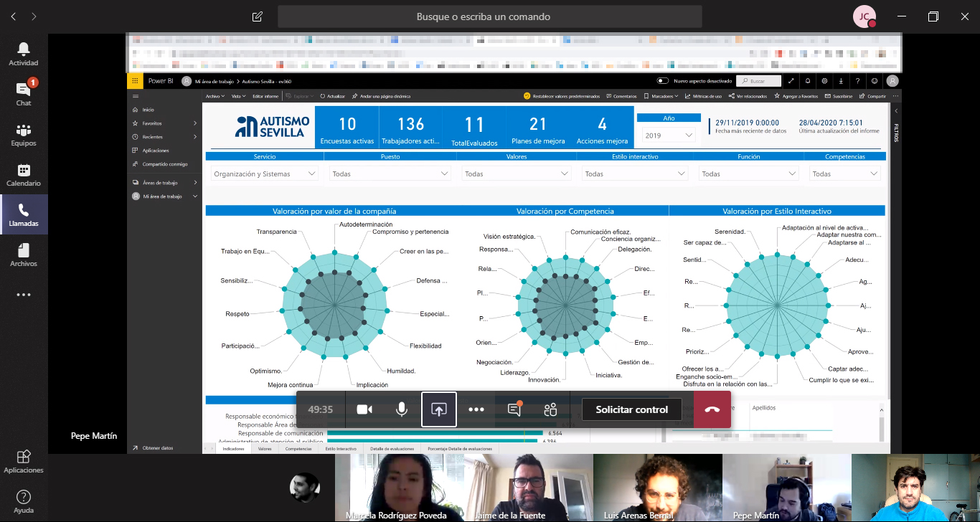Click the Solicitar control button
Image resolution: width=980 pixels, height=522 pixels.
tap(631, 409)
